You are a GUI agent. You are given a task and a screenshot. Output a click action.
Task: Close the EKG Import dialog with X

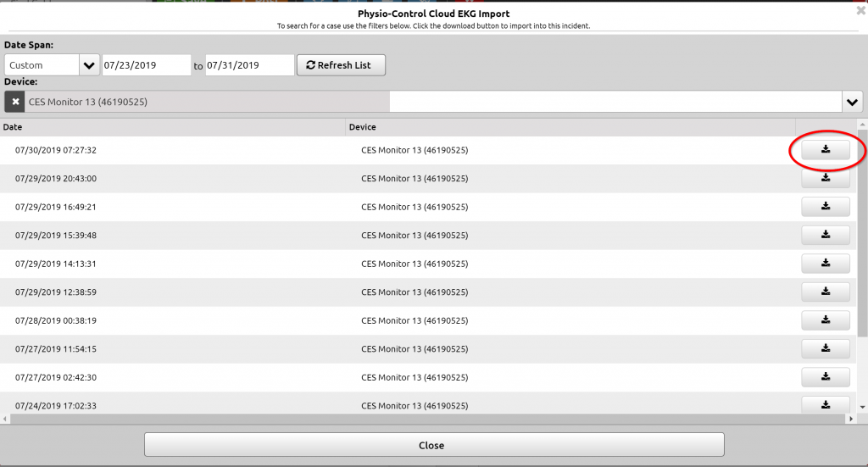tap(861, 10)
